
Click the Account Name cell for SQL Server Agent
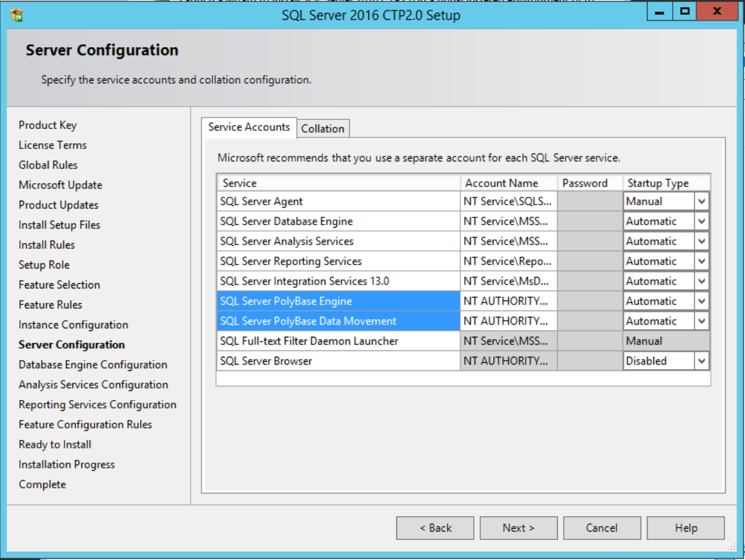pos(508,201)
